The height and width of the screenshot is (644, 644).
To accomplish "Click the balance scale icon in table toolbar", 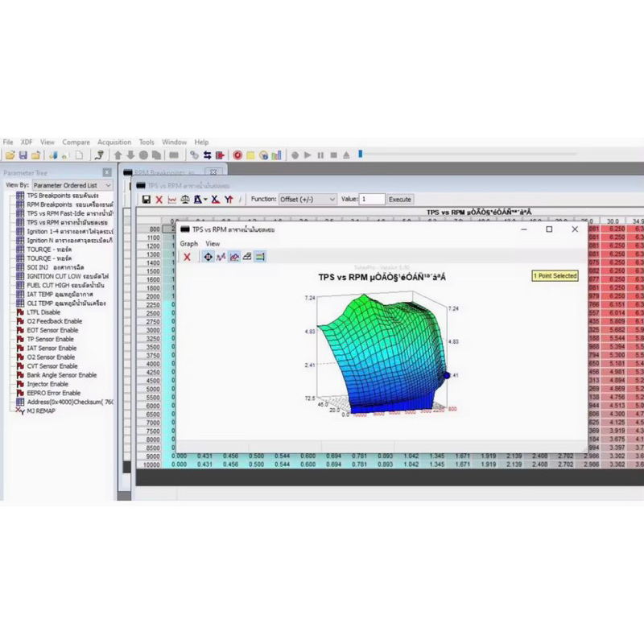I will (x=185, y=199).
